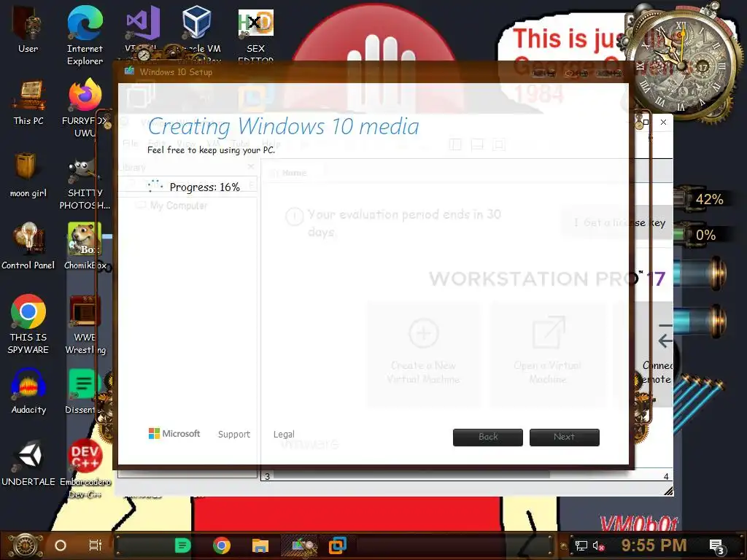Click the Microsoft logo in Setup
Viewport: 747px width, 560px height.
click(x=174, y=433)
